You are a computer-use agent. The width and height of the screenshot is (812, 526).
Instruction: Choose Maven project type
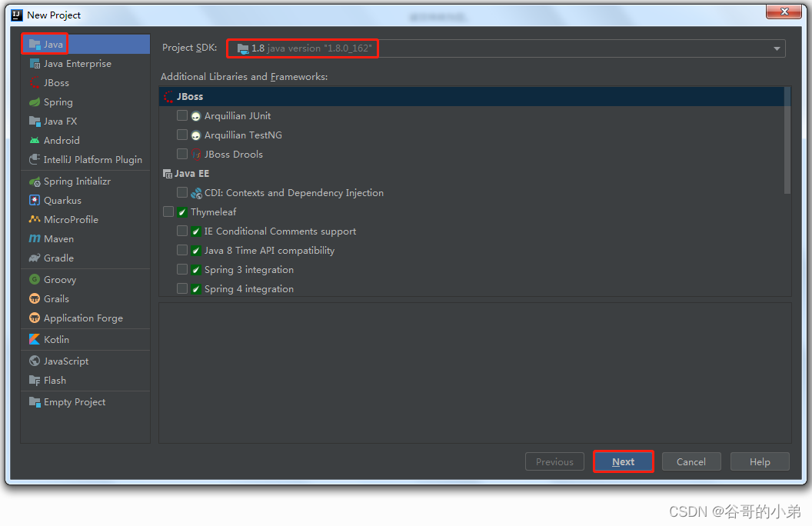coord(85,238)
